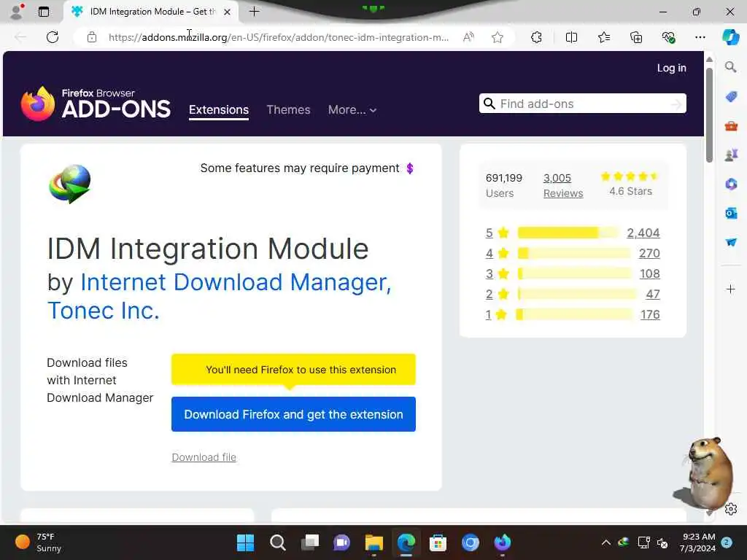This screenshot has height=560, width=747.
Task: Open sidebar Tools briefcase icon
Action: pyautogui.click(x=731, y=126)
